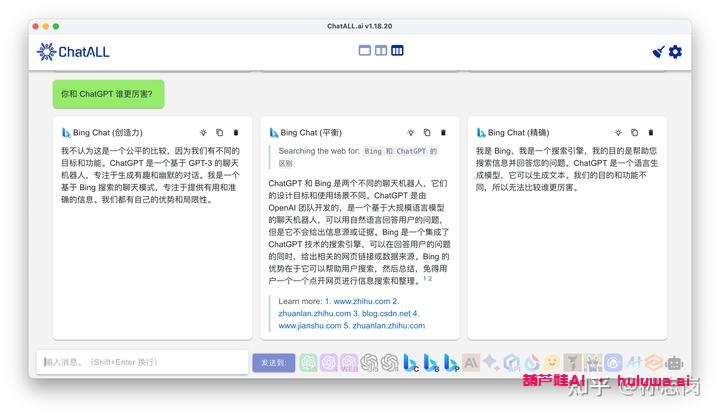
Task: Click the Bing Chat (创造力) card title
Action: click(x=107, y=133)
